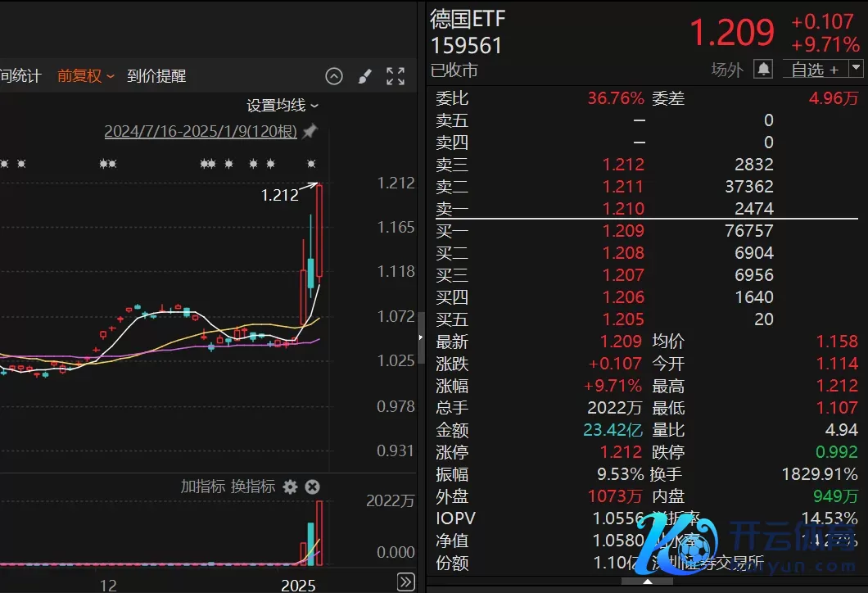The width and height of the screenshot is (868, 593).
Task: Open indicator settings gear icon
Action: pyautogui.click(x=290, y=487)
